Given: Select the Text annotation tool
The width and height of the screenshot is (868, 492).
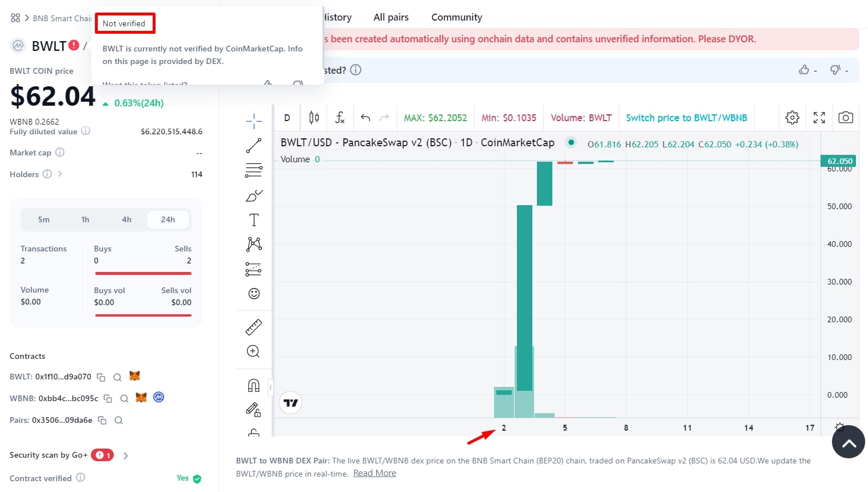Looking at the screenshot, I should point(254,220).
